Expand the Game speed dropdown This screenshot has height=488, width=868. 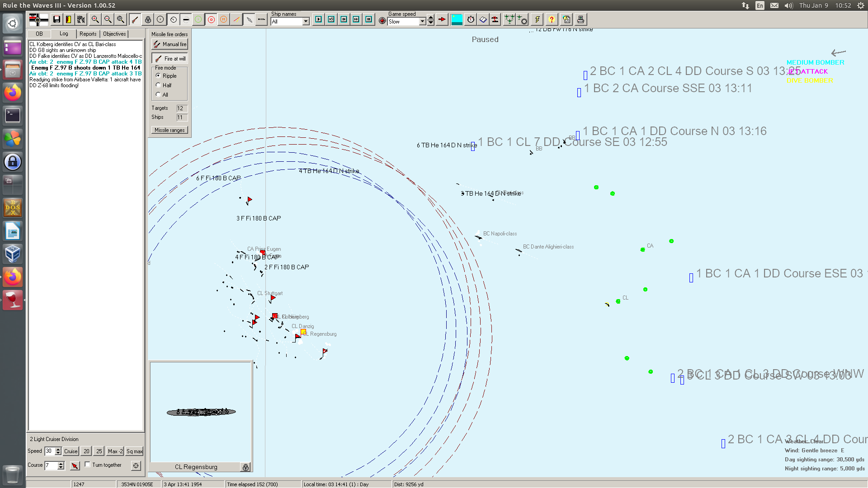click(x=422, y=22)
